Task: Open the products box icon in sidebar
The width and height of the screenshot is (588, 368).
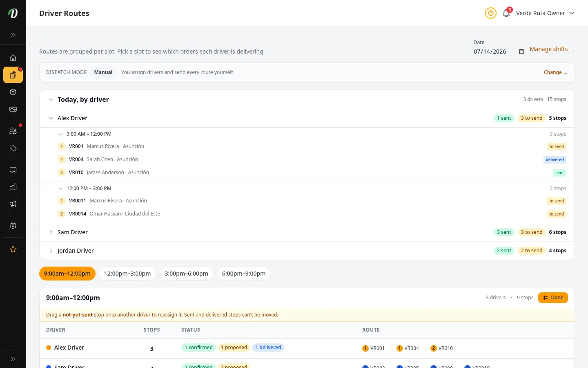Action: (13, 92)
